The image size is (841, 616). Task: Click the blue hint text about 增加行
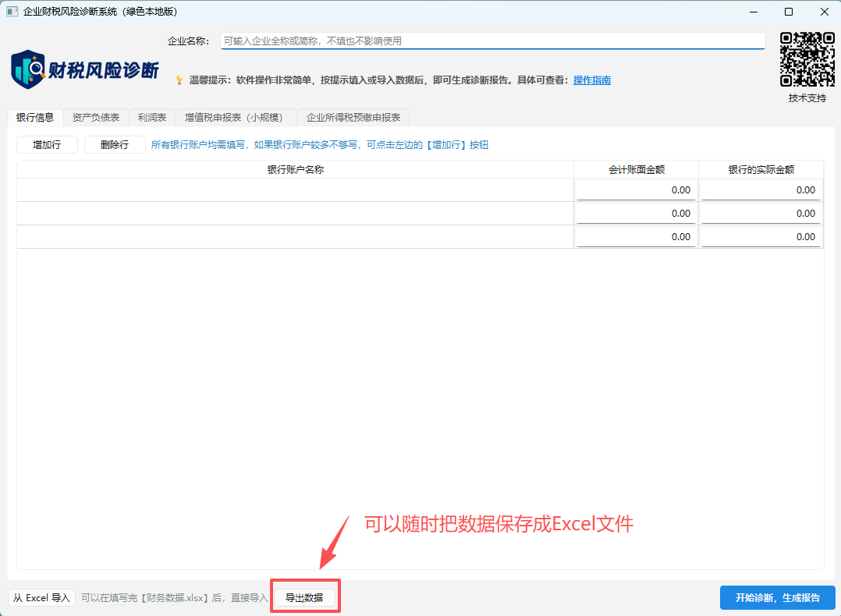[320, 145]
